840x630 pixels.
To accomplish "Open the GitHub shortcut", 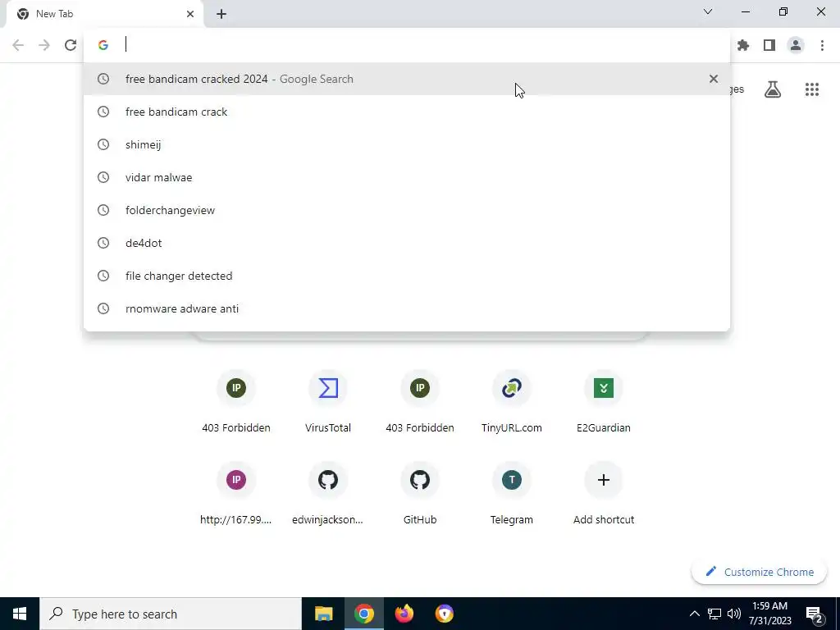I will [420, 493].
